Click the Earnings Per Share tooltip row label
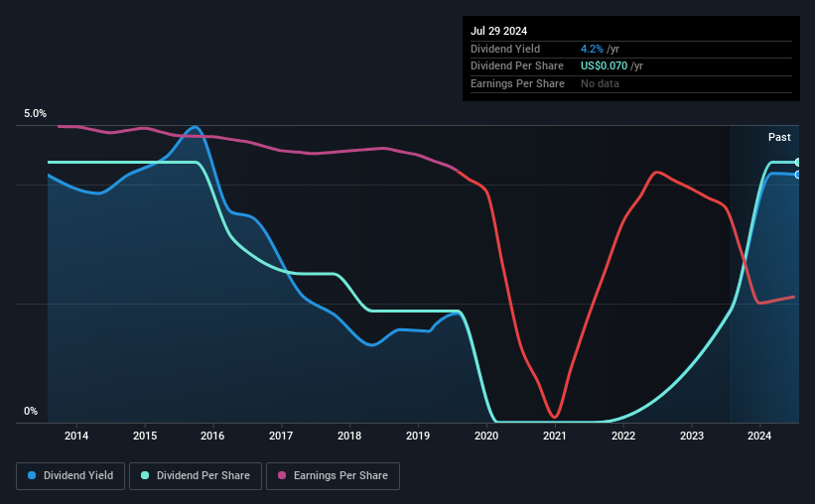The height and width of the screenshot is (504, 815). [x=518, y=83]
